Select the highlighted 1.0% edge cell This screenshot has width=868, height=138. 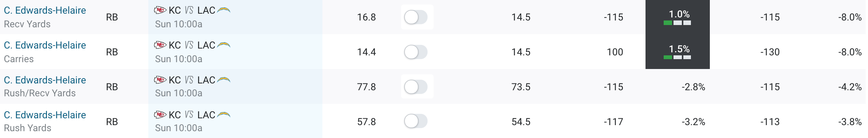tap(678, 17)
